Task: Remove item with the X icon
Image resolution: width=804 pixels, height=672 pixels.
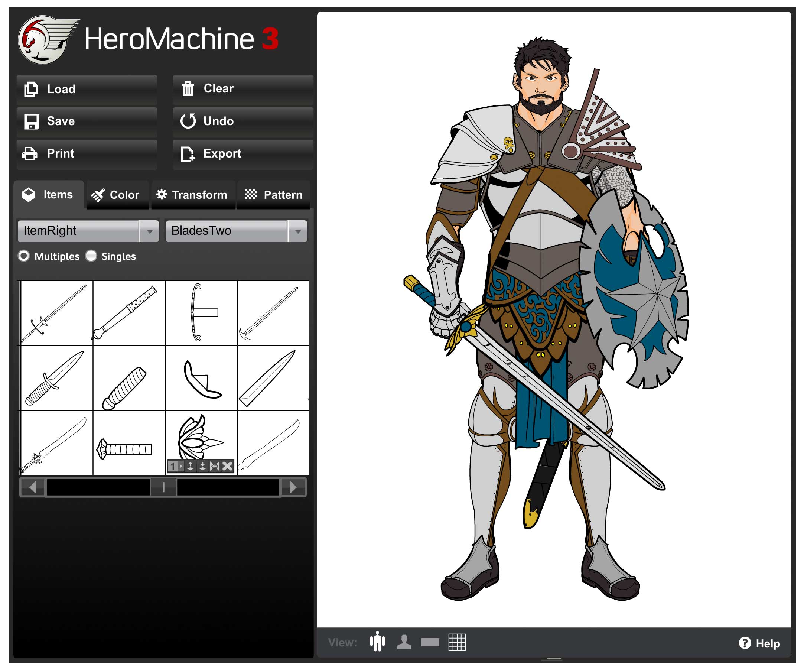Action: (x=227, y=466)
